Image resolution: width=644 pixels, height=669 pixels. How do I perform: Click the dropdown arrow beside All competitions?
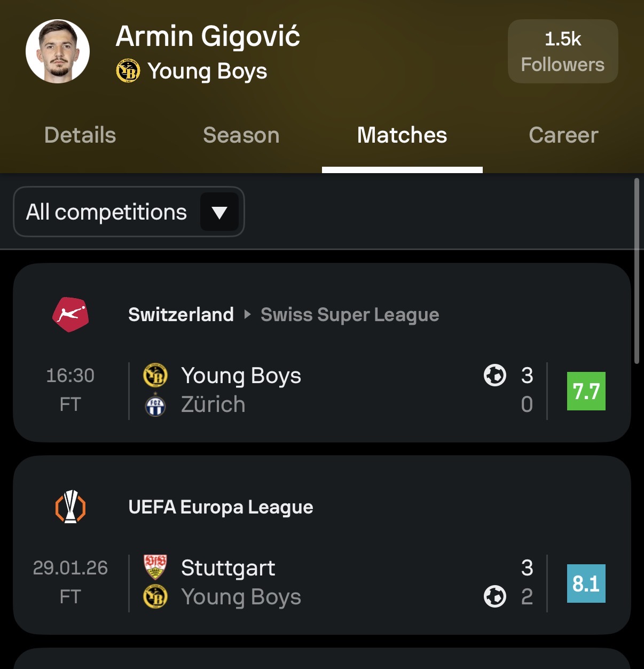point(219,212)
